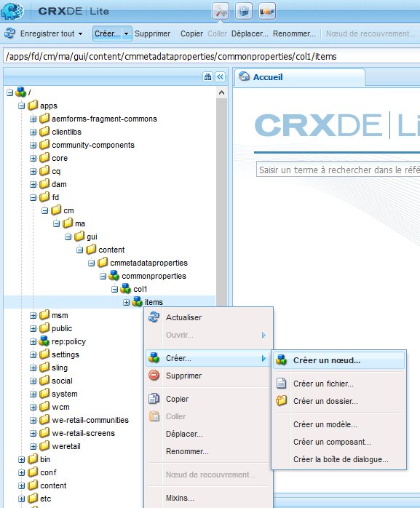Click the tree scrollbar up arrow
This screenshot has width=420, height=508.
pos(222,92)
